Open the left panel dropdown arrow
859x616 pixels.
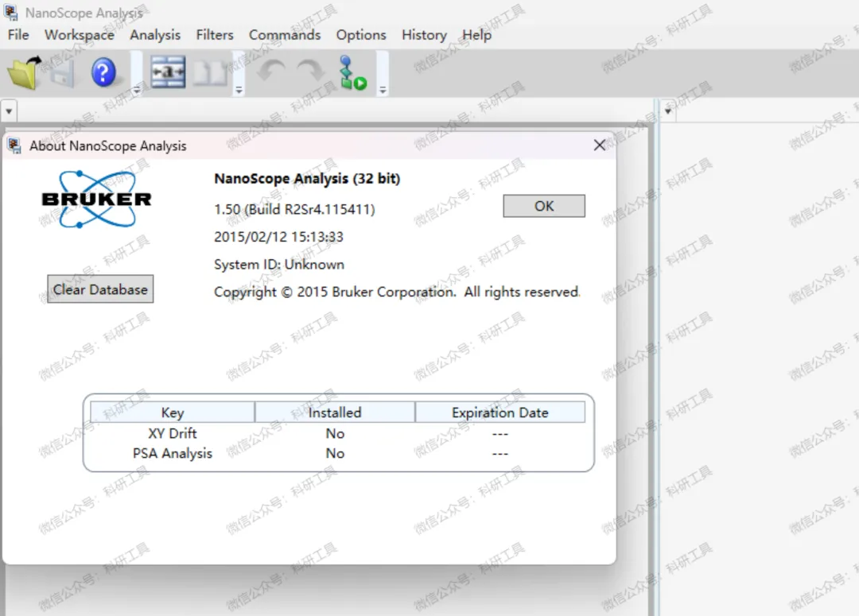point(9,111)
